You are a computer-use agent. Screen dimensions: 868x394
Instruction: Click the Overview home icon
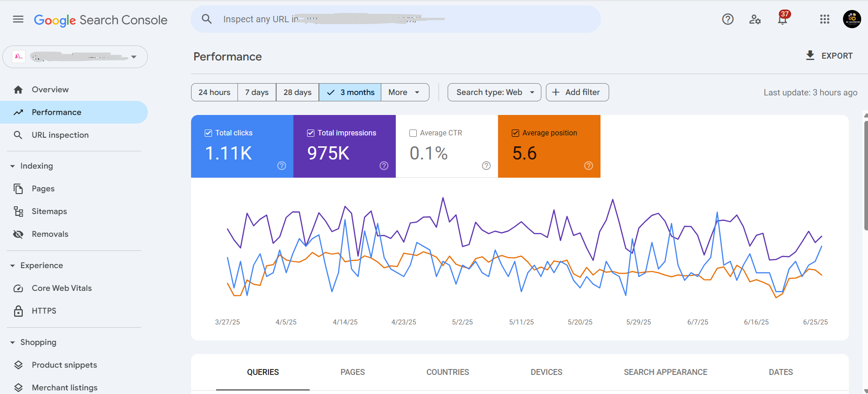(x=18, y=90)
